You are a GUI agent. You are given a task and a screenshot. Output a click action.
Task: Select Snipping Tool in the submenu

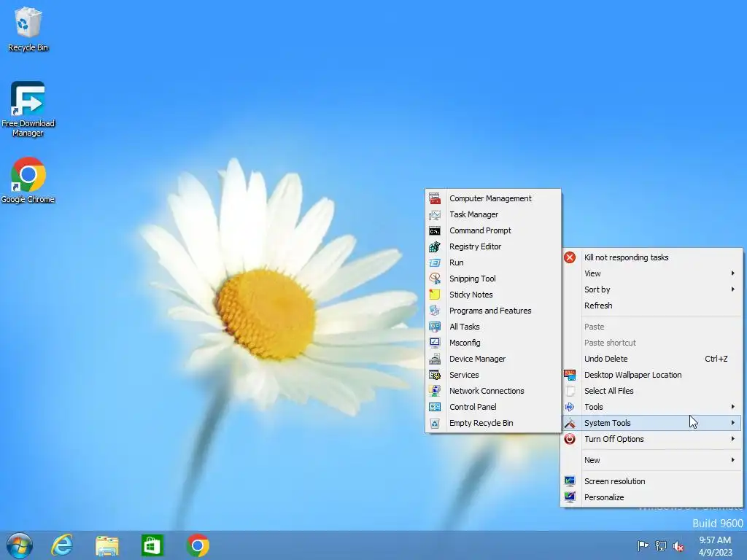(x=493, y=279)
